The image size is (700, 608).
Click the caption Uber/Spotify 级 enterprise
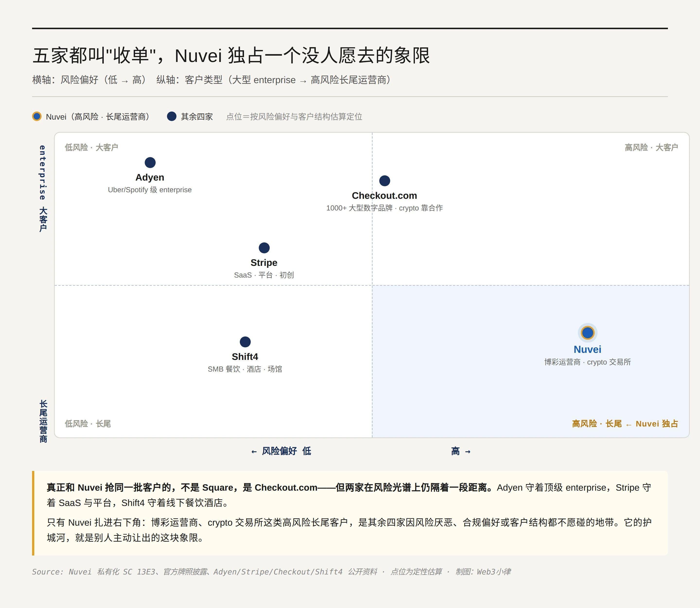pyautogui.click(x=150, y=190)
